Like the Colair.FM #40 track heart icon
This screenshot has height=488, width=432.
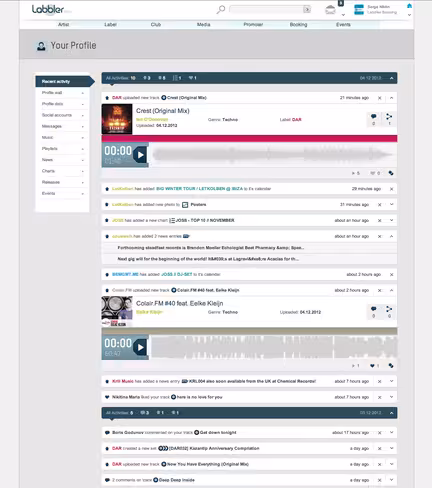pos(372,366)
